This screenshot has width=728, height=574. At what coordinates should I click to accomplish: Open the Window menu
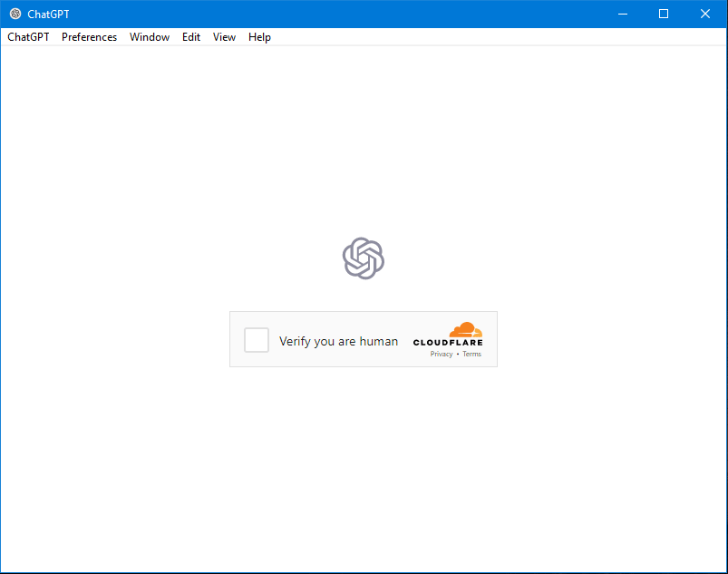pyautogui.click(x=150, y=37)
